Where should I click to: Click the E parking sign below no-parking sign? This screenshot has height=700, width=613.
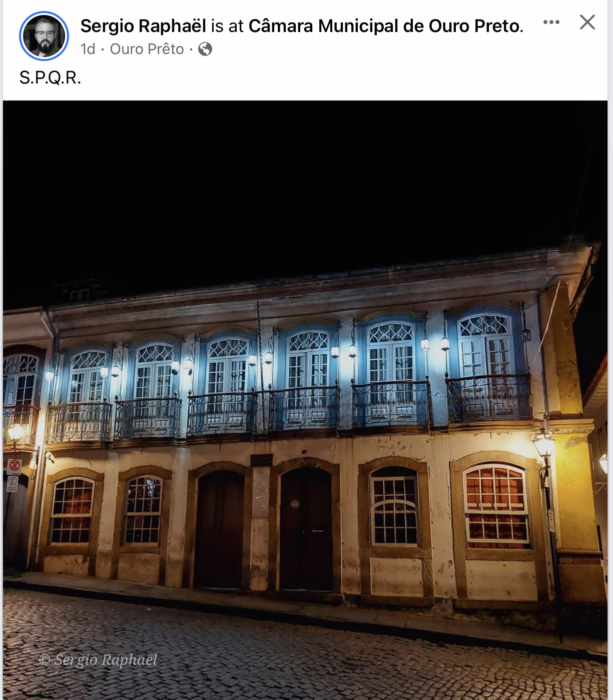[x=13, y=483]
